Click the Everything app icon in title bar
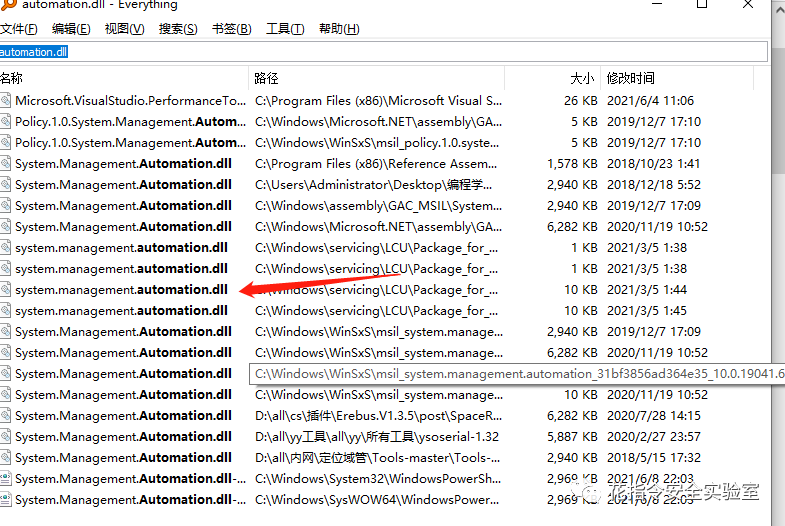Image resolution: width=785 pixels, height=526 pixels. (x=8, y=5)
